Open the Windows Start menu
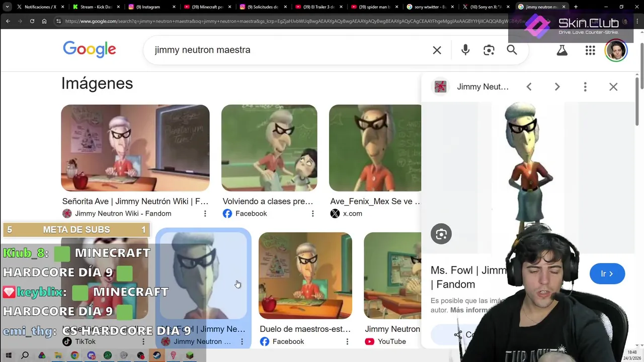The image size is (644, 362). [9, 355]
